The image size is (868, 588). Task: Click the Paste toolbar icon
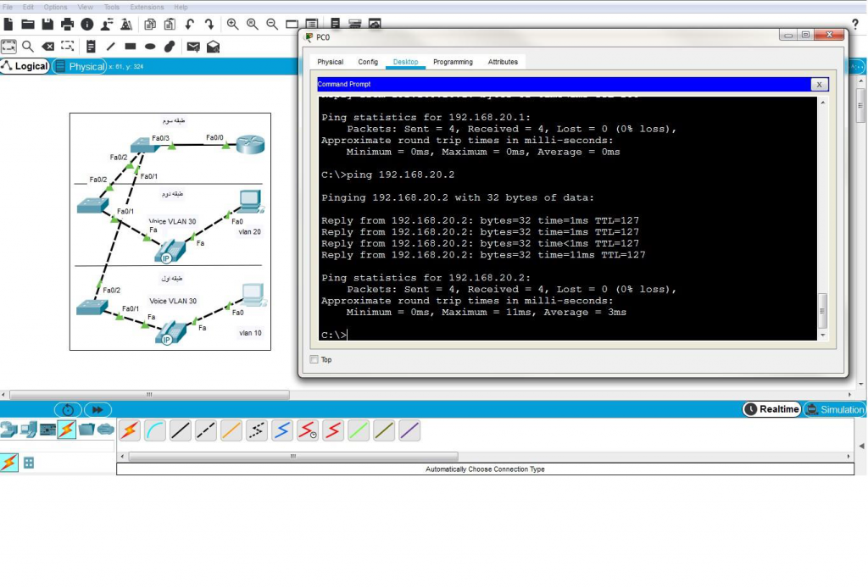[170, 25]
